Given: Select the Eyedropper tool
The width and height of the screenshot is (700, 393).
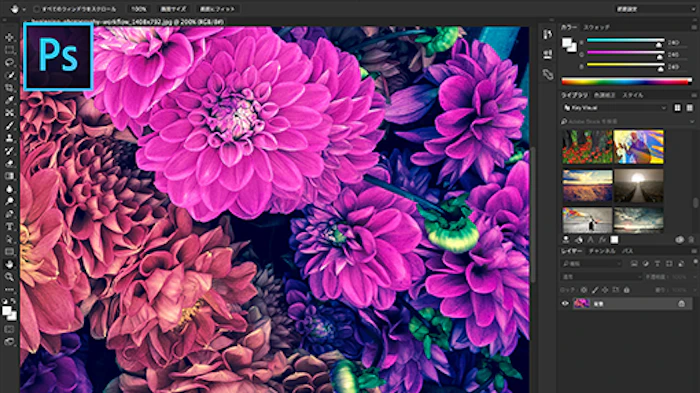Looking at the screenshot, I should [x=9, y=100].
